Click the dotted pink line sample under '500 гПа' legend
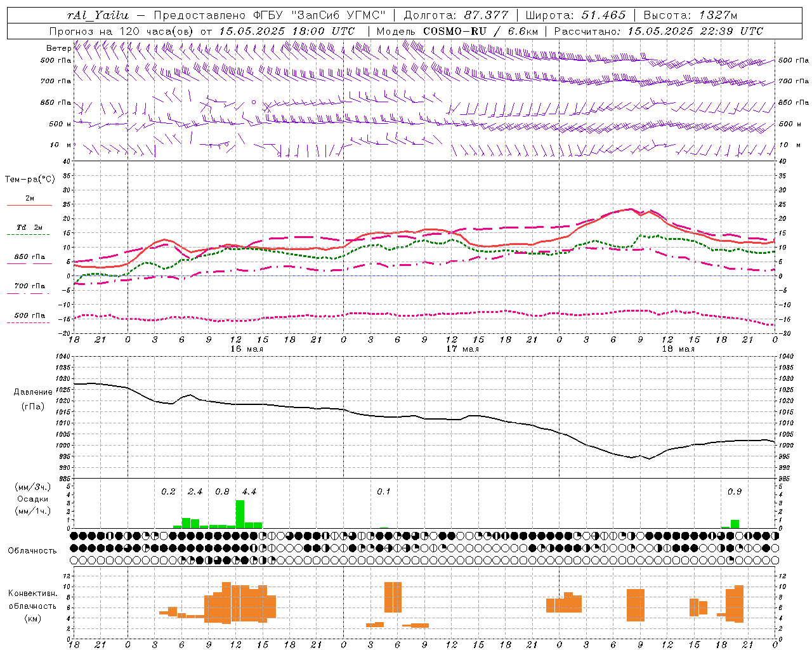 click(x=29, y=322)
